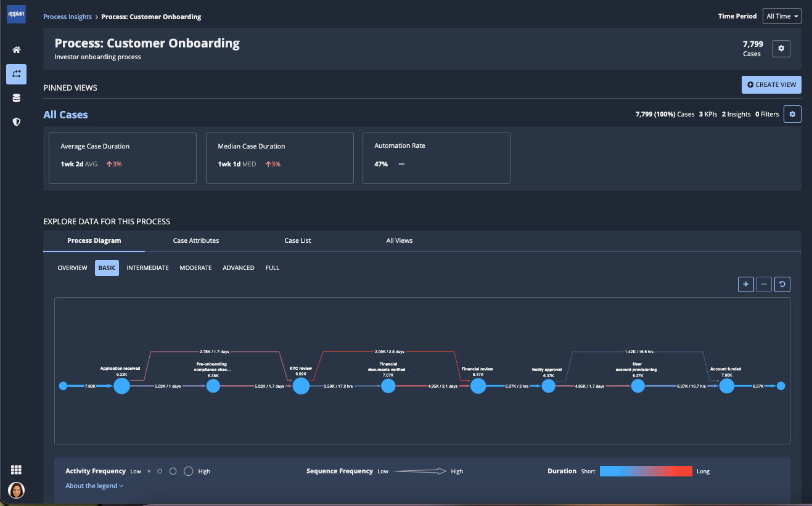Select the Application received node
Image resolution: width=812 pixels, height=506 pixels.
[121, 386]
